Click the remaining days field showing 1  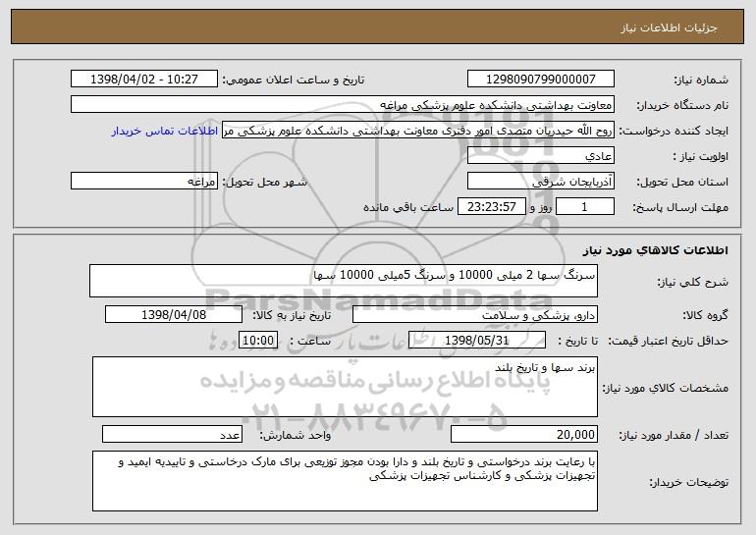coord(585,207)
